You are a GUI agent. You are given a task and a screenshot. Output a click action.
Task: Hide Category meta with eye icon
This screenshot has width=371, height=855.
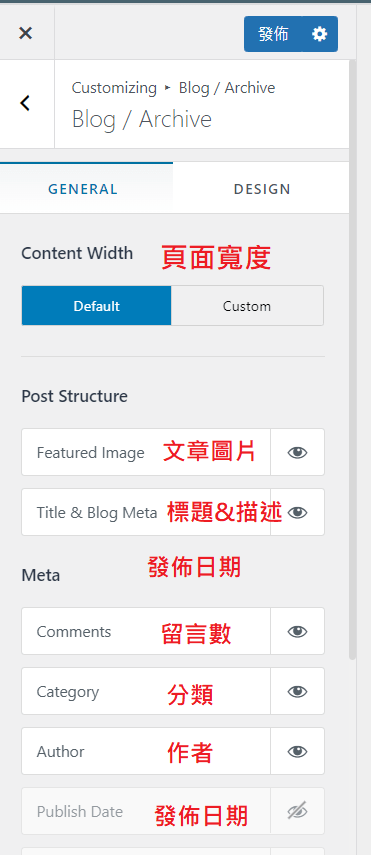coord(297,691)
